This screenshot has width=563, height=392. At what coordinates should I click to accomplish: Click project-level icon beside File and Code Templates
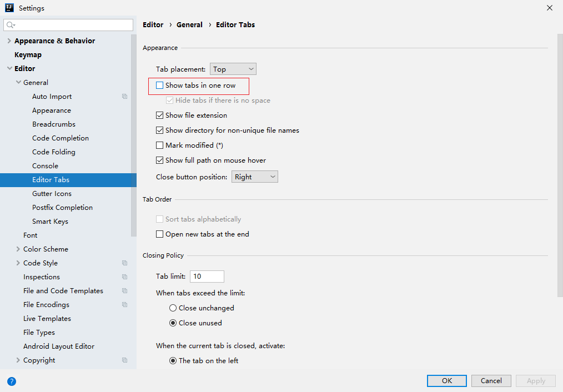coord(124,290)
